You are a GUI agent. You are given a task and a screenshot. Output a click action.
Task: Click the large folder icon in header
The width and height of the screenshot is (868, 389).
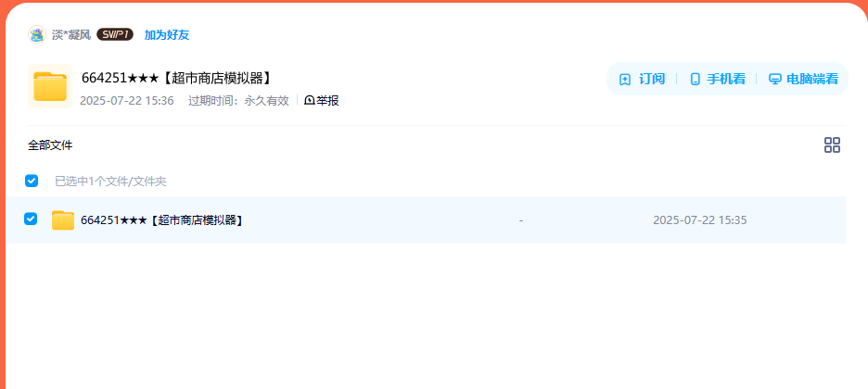pos(50,86)
